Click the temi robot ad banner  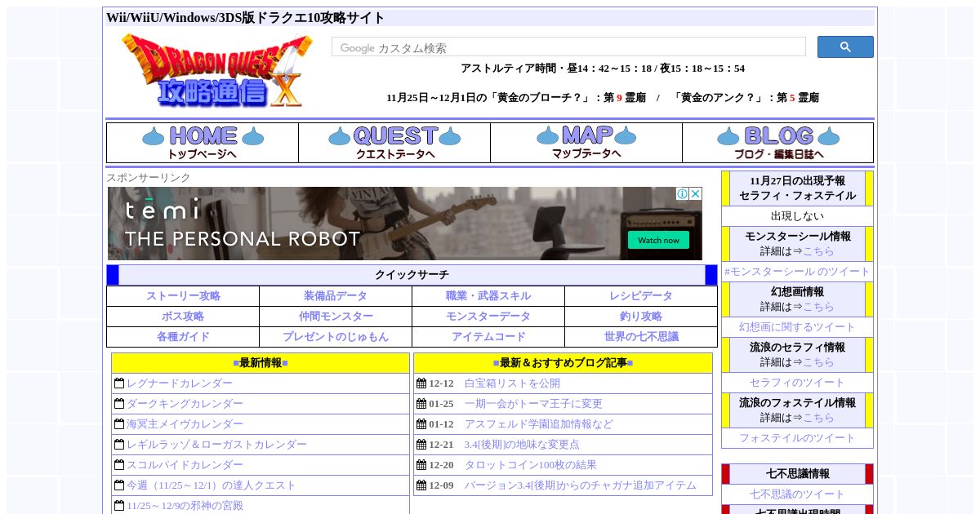tap(405, 224)
